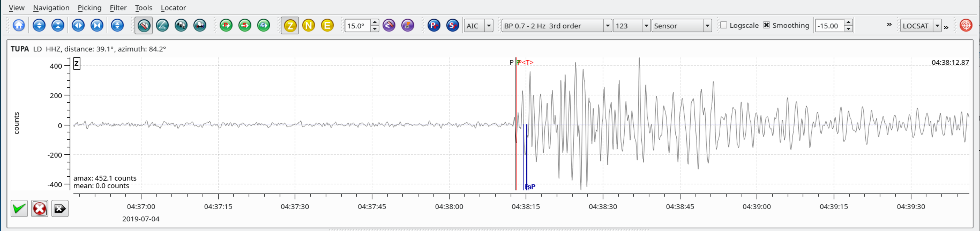Click the blue S phase picking icon
Image resolution: width=980 pixels, height=231 pixels.
click(452, 25)
